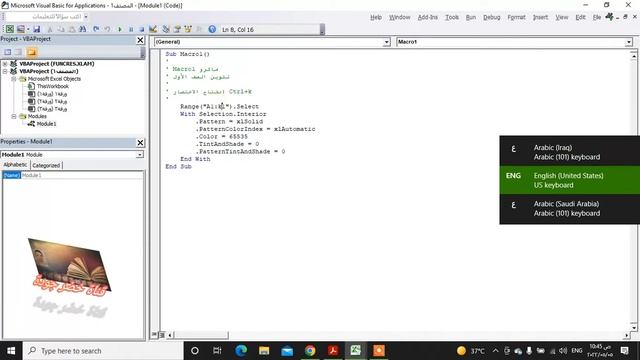Image resolution: width=640 pixels, height=360 pixels.
Task: Select VBAProject (FUNCRES.XLAM) item
Action: 57,64
